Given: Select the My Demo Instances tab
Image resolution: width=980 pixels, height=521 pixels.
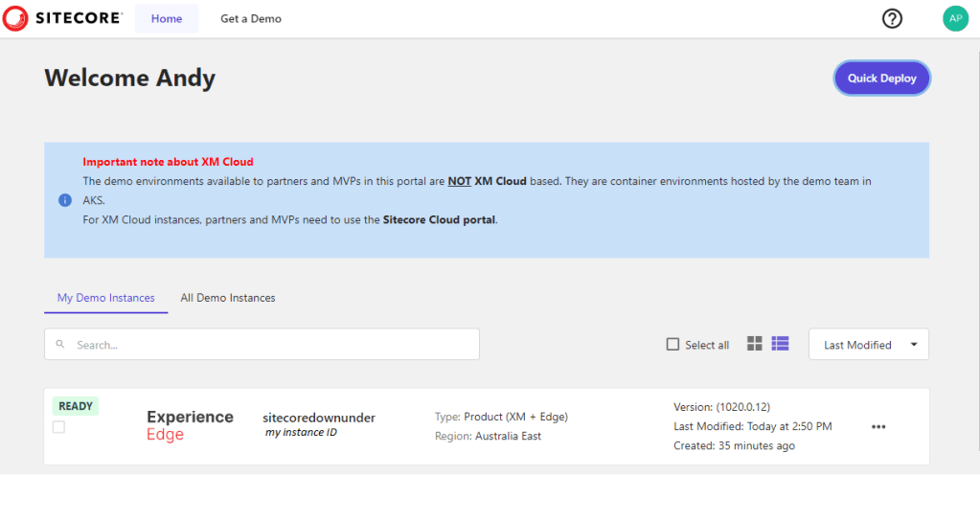Looking at the screenshot, I should (x=105, y=298).
